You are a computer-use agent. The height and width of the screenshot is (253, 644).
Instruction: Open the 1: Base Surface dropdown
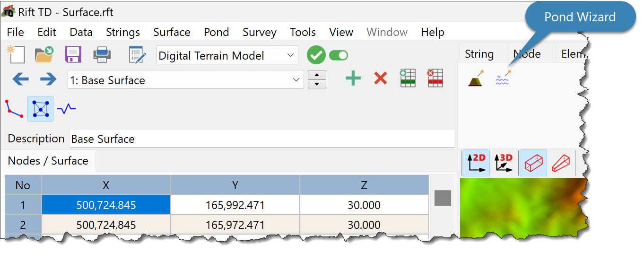click(x=186, y=80)
